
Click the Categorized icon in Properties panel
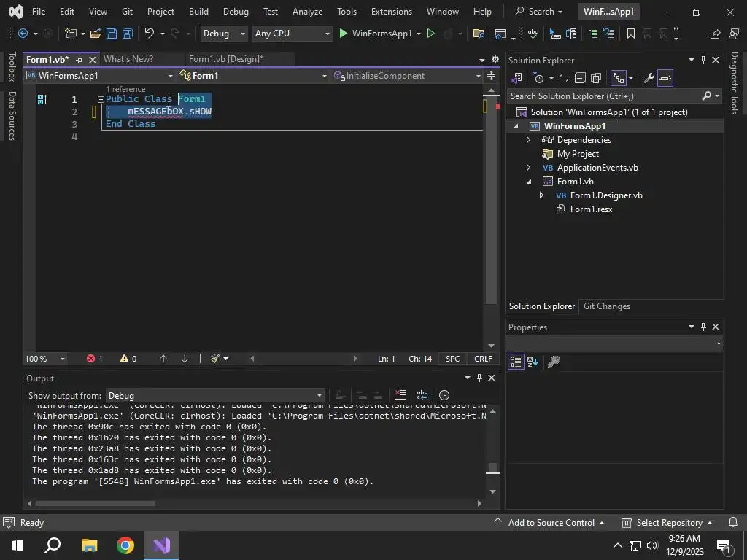click(x=516, y=362)
